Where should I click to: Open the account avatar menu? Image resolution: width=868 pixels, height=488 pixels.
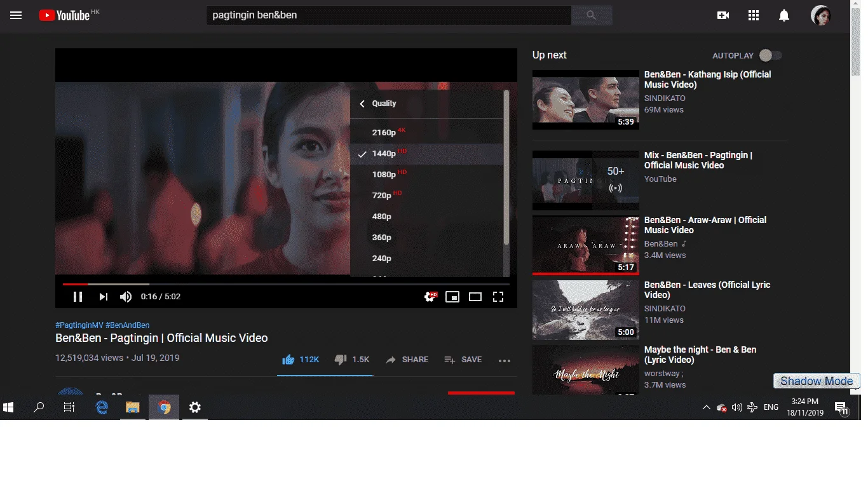(821, 15)
